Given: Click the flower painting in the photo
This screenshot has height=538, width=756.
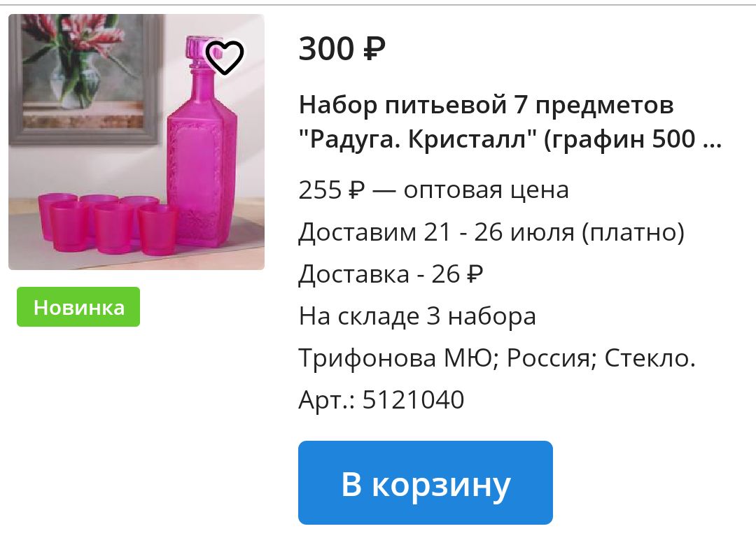Looking at the screenshot, I should pyautogui.click(x=85, y=80).
